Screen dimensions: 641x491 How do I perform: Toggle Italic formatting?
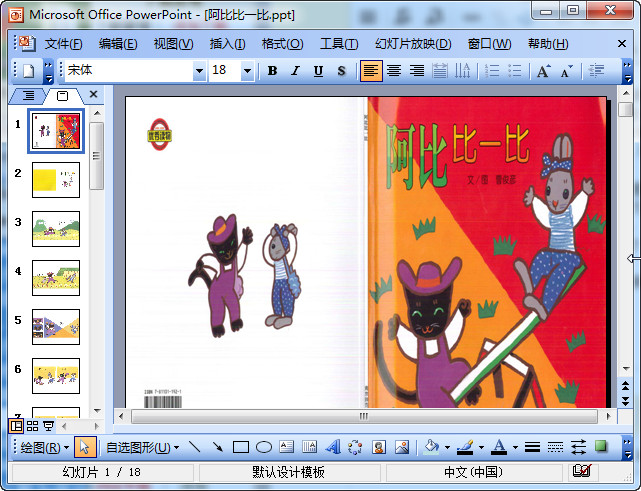click(x=295, y=71)
